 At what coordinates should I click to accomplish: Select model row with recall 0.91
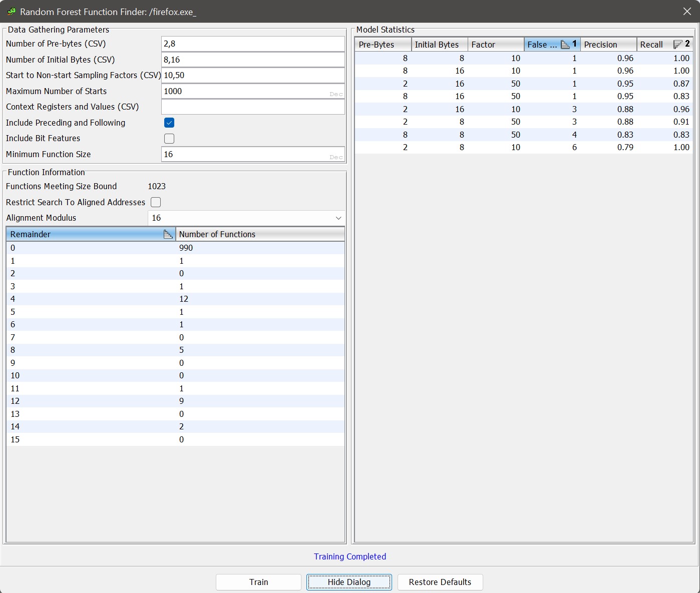click(524, 122)
